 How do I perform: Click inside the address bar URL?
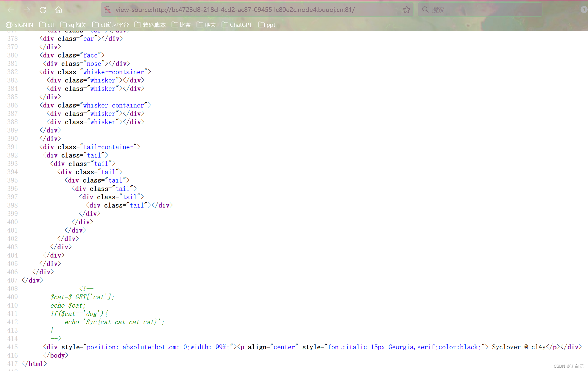235,10
